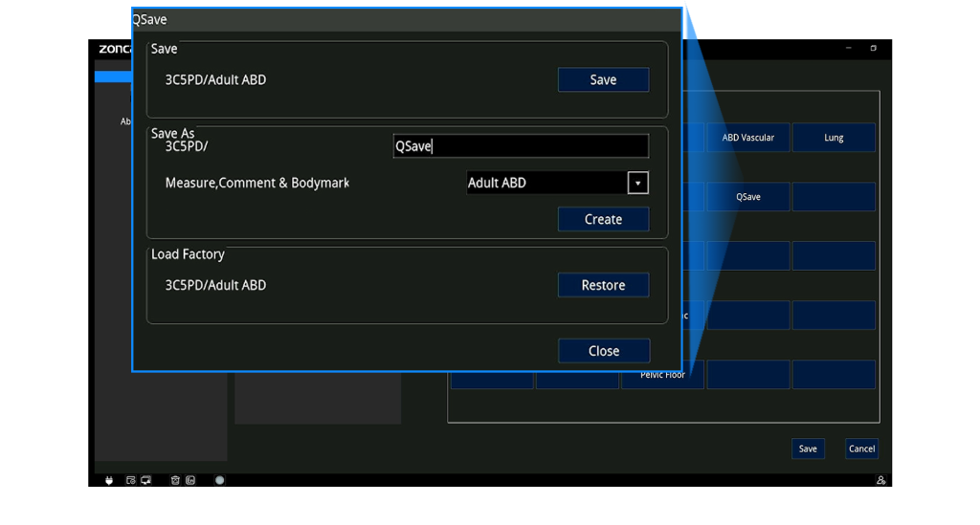Choose the QSave preset tile in grid

(747, 197)
